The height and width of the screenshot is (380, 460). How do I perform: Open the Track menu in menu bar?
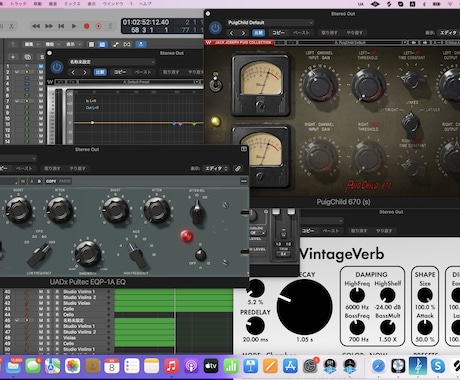pyautogui.click(x=18, y=4)
